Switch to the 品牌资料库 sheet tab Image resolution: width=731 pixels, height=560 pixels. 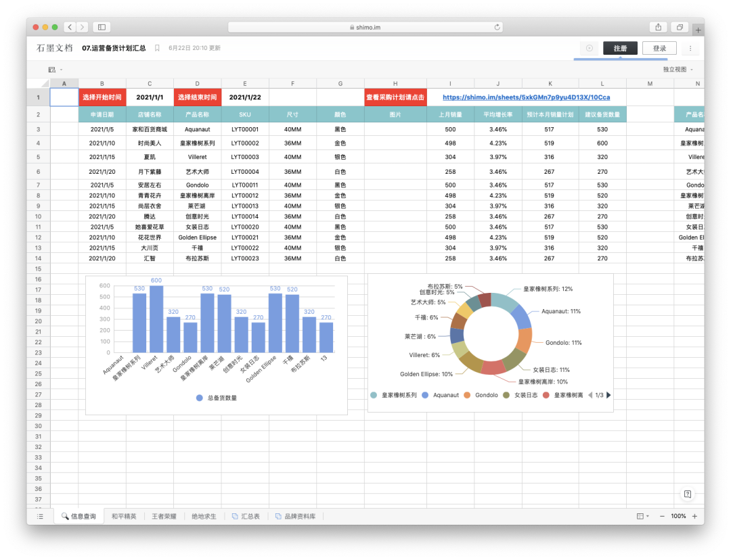pos(296,516)
